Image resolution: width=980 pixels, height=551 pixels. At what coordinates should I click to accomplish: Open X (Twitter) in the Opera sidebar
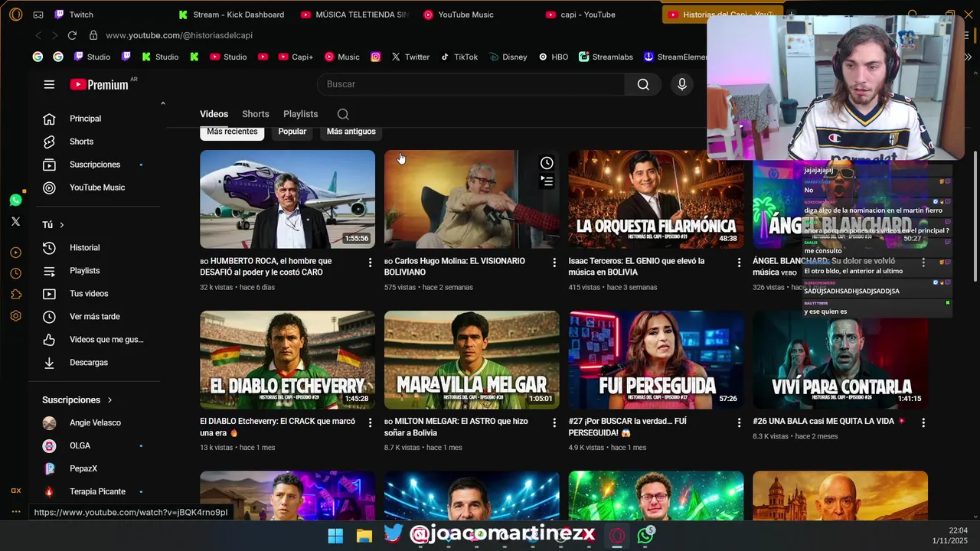click(15, 221)
